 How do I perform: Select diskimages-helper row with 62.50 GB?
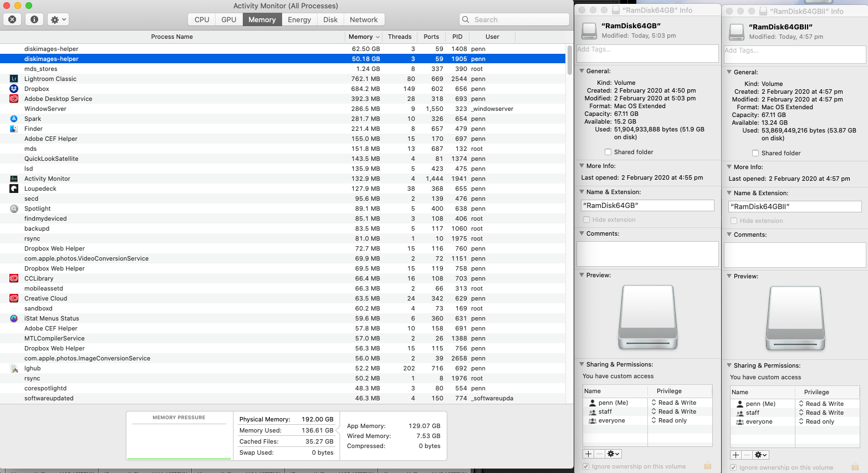[283, 49]
